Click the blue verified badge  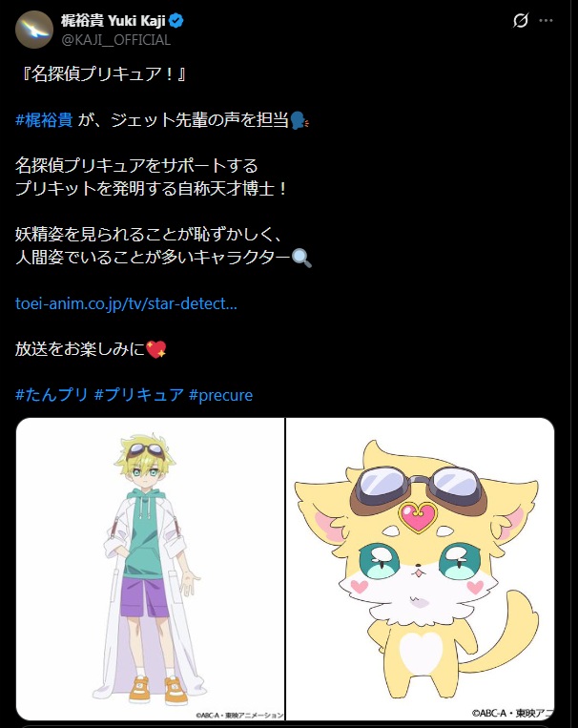[175, 21]
